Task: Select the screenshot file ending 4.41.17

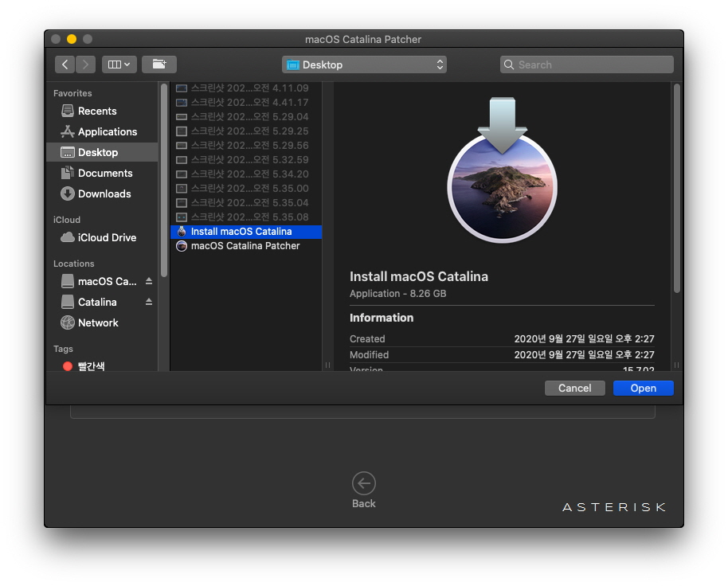Action: pos(246,102)
